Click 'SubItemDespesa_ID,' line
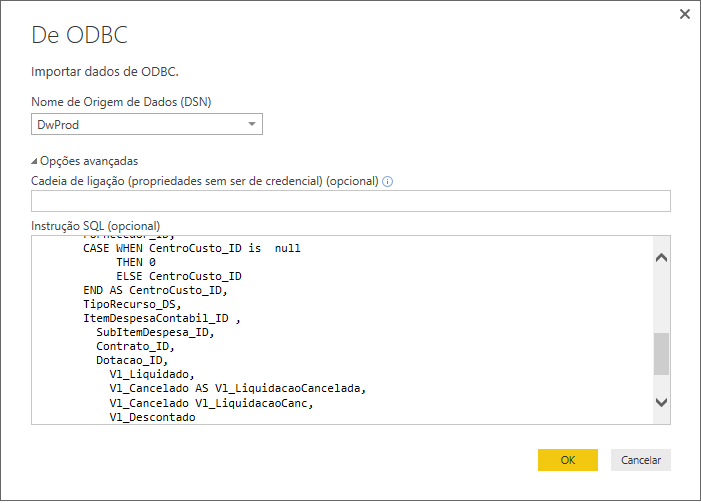Screen dimensions: 701x503 point(155,332)
